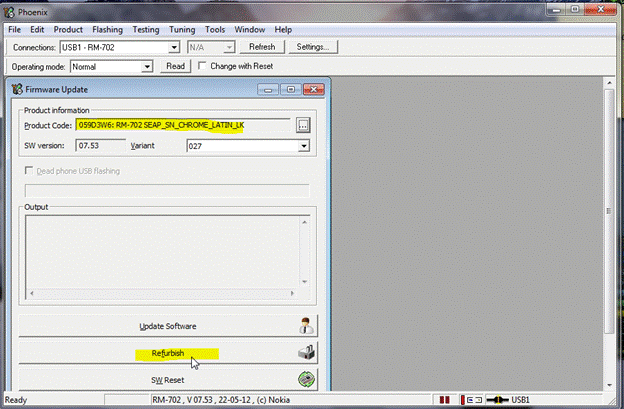The image size is (624, 409).
Task: Toggle the Dead phone USB flashing checkbox
Action: [x=29, y=171]
